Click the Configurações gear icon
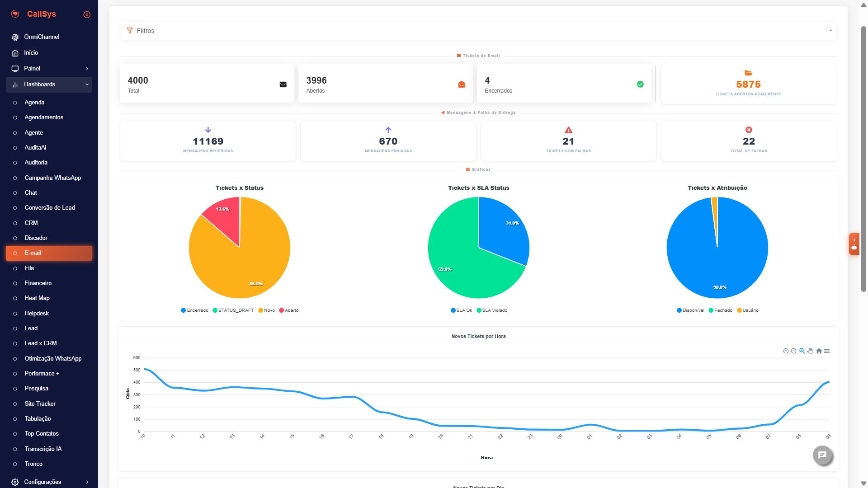This screenshot has width=868, height=488. tap(15, 482)
